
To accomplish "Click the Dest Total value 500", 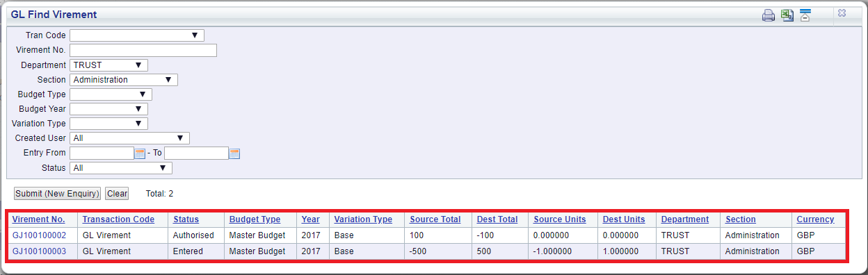I will point(483,251).
